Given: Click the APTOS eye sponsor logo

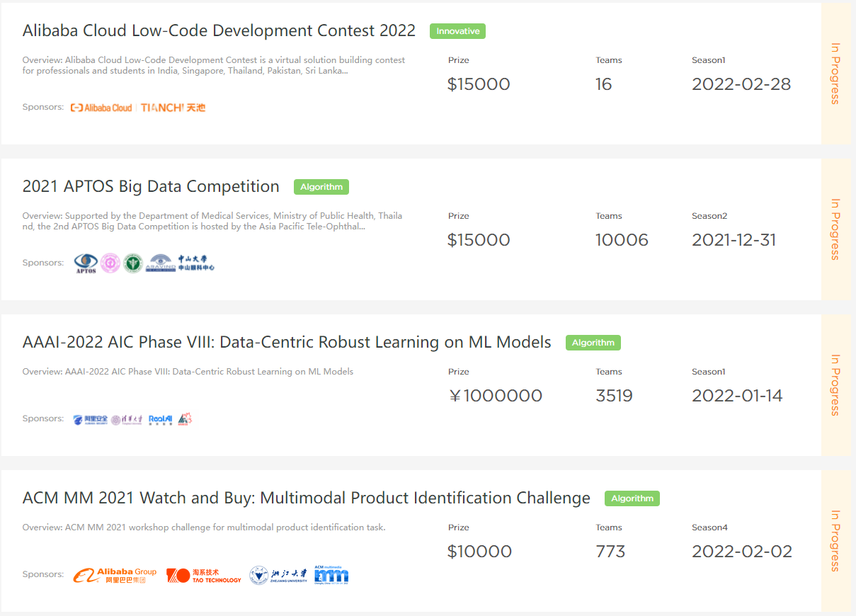Looking at the screenshot, I should coord(86,263).
